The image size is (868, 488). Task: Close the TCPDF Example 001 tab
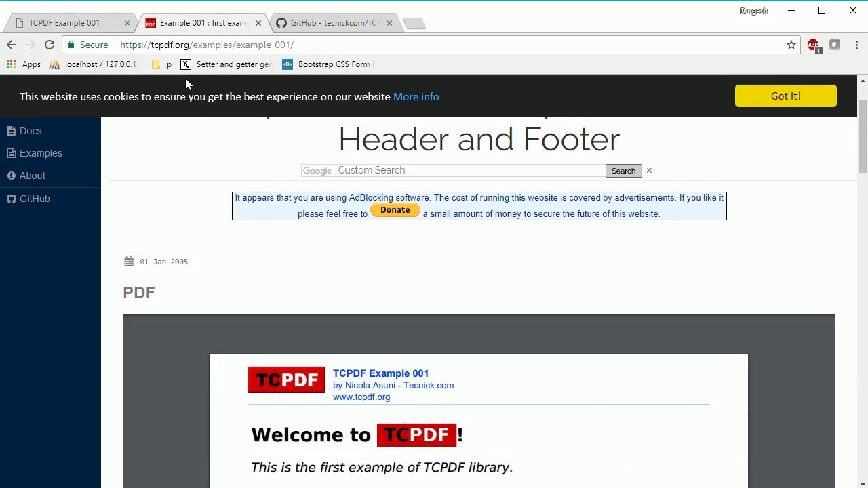[127, 23]
